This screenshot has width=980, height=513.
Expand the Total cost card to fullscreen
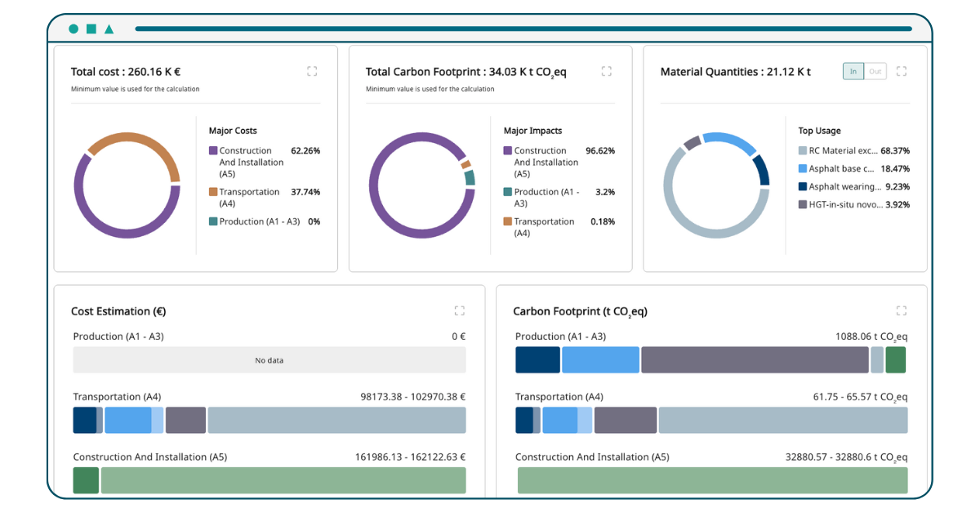(312, 72)
